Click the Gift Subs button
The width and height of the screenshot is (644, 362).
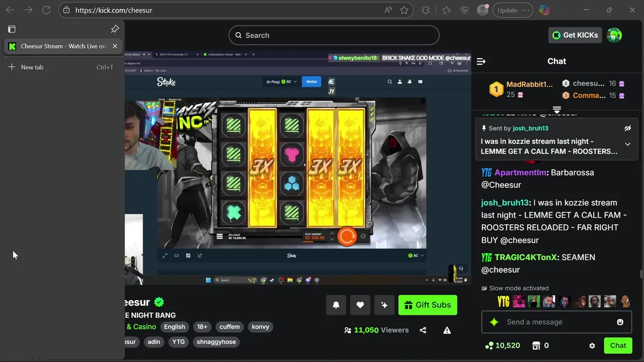point(428,305)
